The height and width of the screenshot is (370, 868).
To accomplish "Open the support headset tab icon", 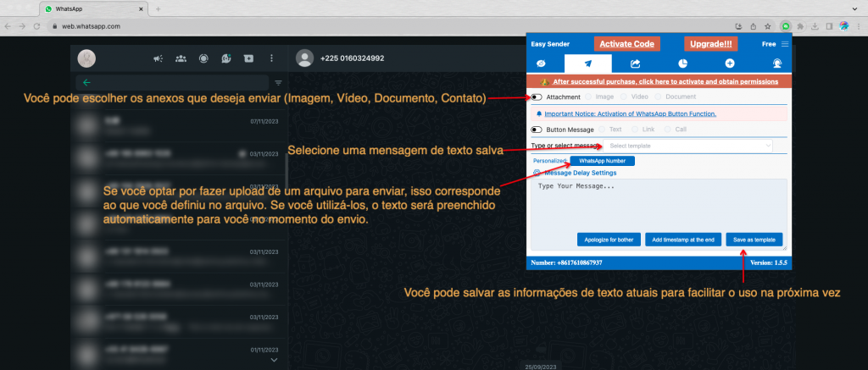I will (777, 64).
